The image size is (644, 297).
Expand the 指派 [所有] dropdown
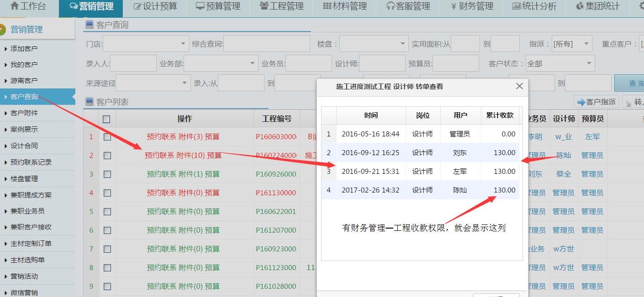(571, 44)
